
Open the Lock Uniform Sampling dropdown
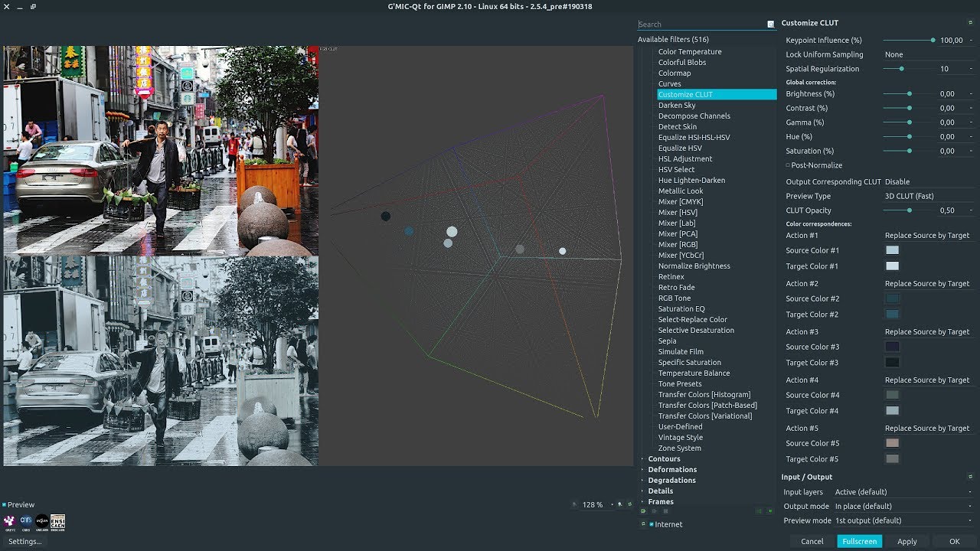click(x=929, y=54)
